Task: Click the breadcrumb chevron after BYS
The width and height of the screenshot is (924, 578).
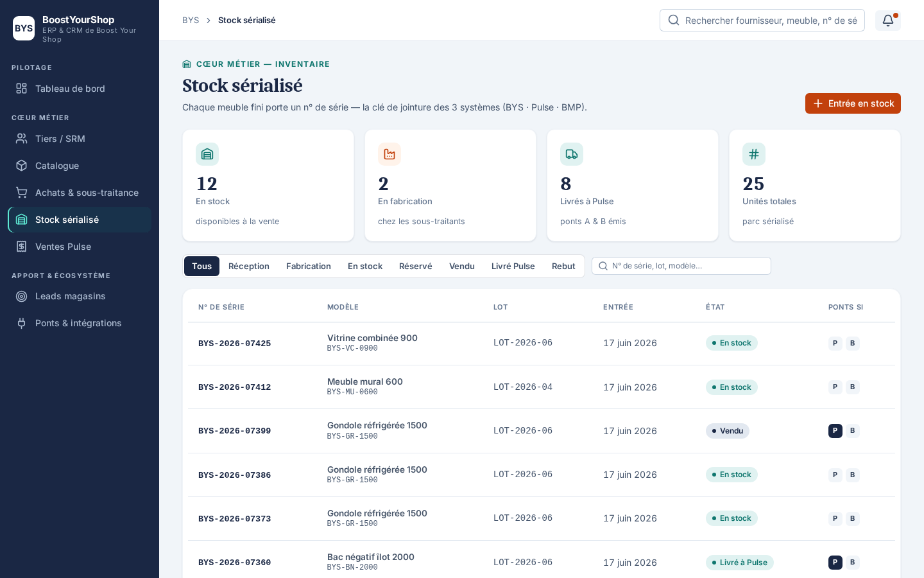Action: (x=209, y=21)
